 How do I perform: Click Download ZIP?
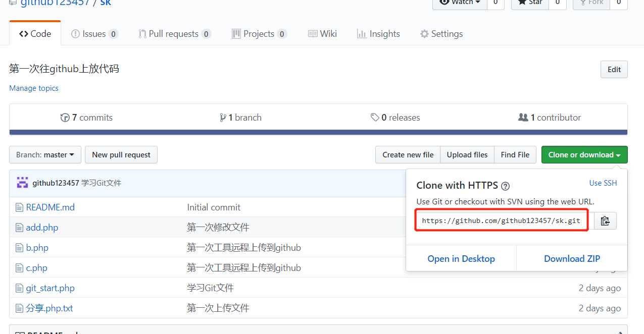click(x=572, y=259)
